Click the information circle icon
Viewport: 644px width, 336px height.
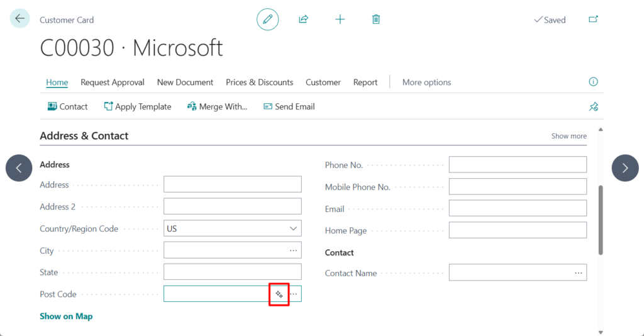point(592,82)
